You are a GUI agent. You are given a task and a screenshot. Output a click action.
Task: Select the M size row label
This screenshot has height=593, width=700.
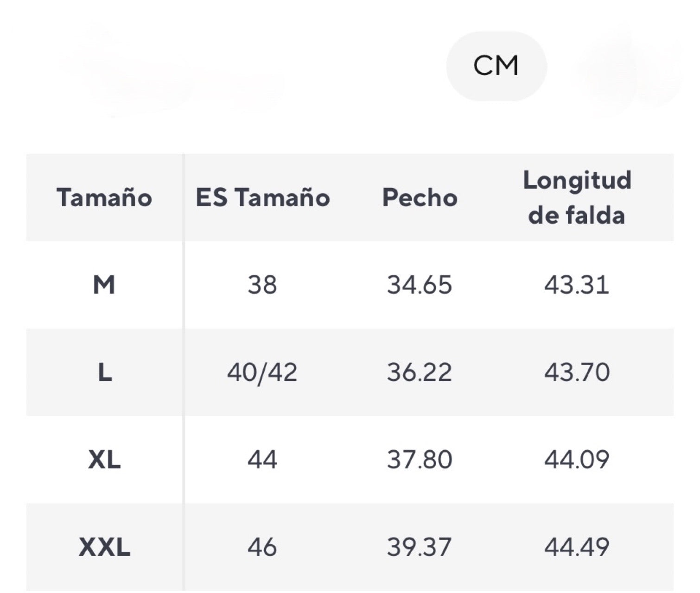[104, 284]
